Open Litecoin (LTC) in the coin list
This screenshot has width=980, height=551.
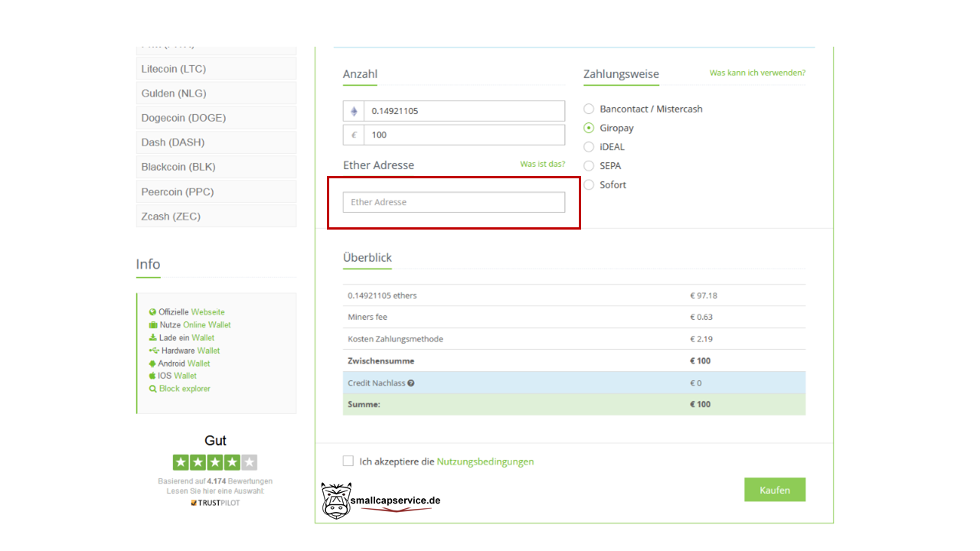216,69
